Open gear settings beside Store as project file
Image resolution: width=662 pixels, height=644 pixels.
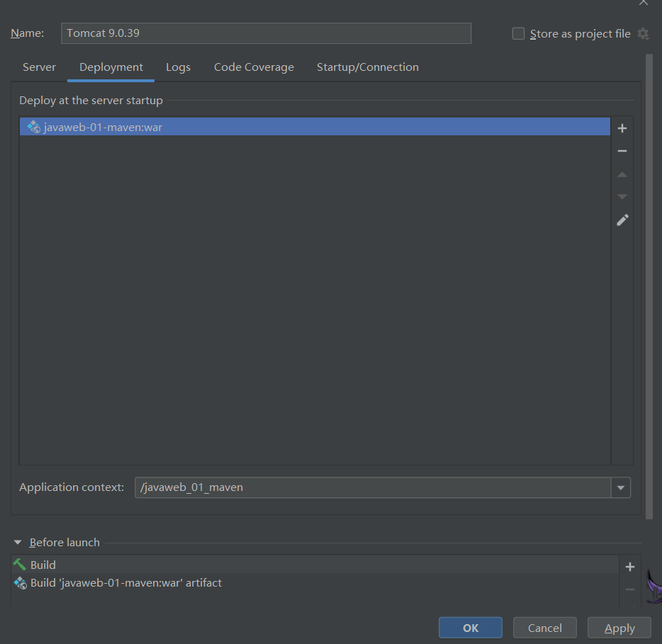click(x=643, y=34)
